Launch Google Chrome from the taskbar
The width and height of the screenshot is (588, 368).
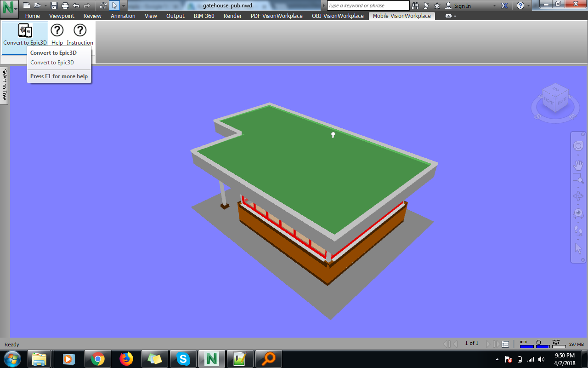tap(97, 359)
